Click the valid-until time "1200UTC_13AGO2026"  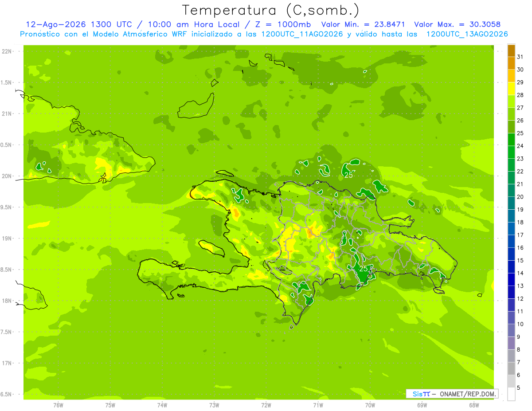467,34
